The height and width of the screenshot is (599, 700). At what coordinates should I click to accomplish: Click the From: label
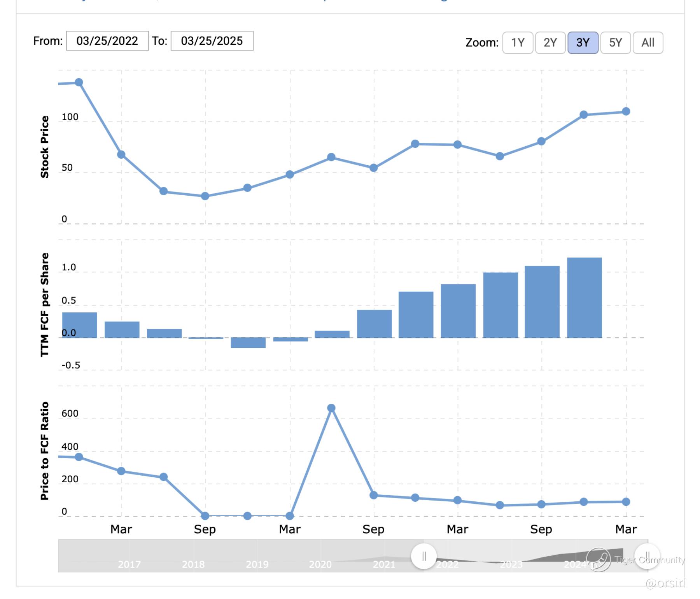pos(48,41)
